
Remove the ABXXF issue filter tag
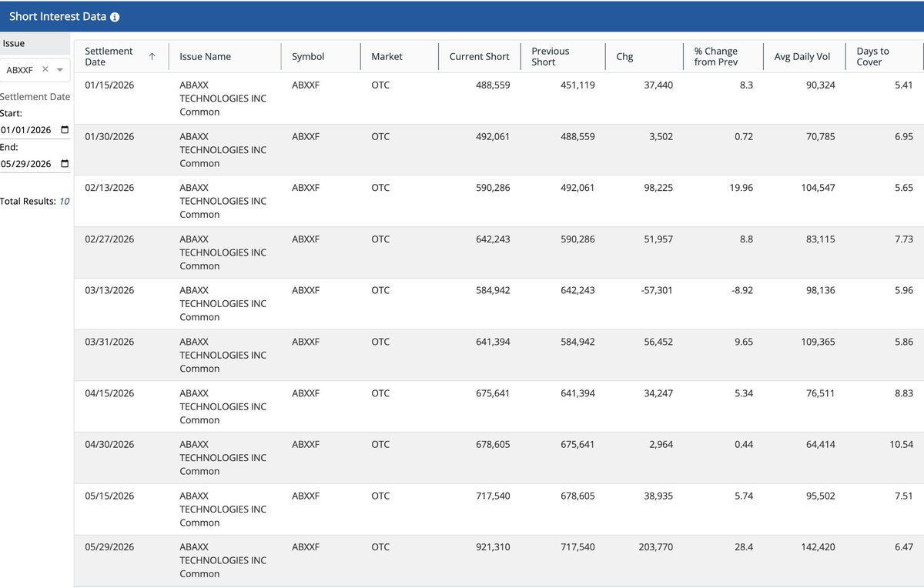45,69
